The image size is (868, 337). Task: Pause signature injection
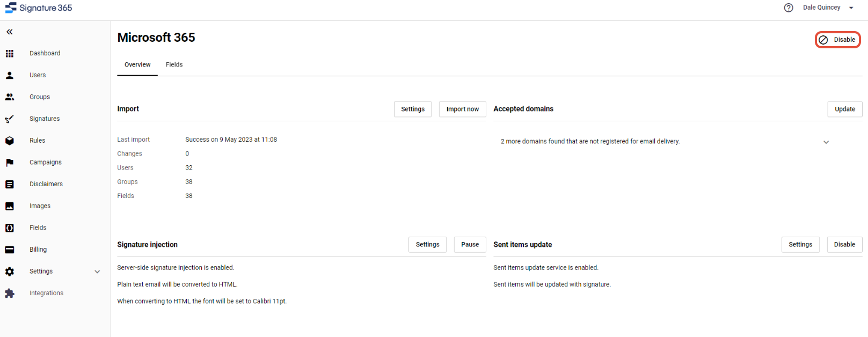pyautogui.click(x=470, y=245)
